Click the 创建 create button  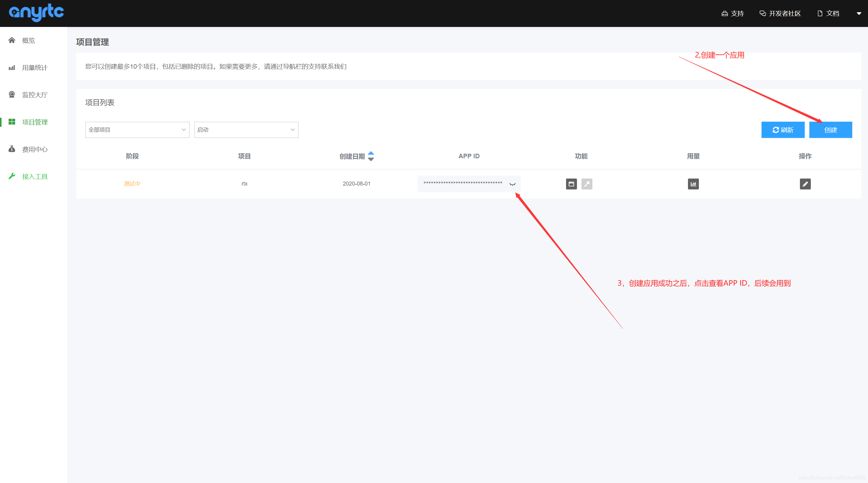(x=830, y=130)
